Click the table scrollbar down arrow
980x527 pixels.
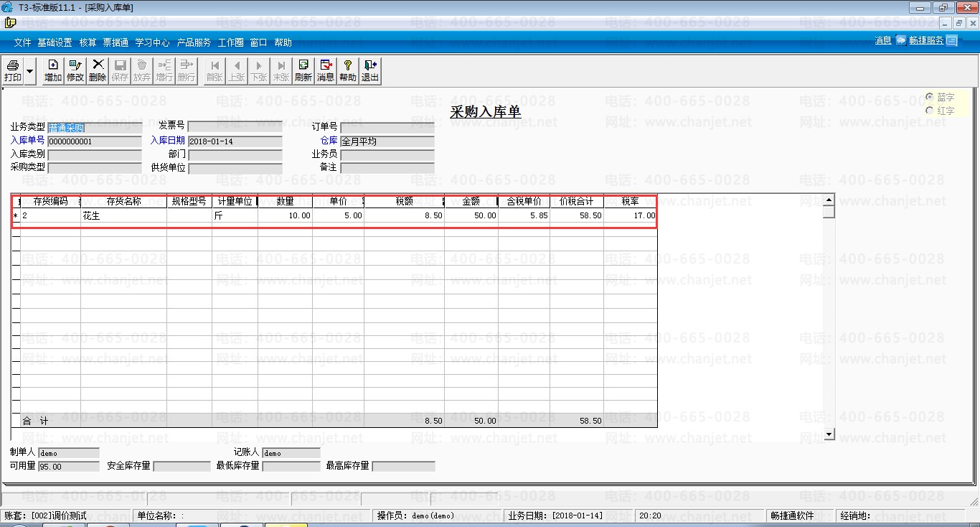[x=829, y=434]
